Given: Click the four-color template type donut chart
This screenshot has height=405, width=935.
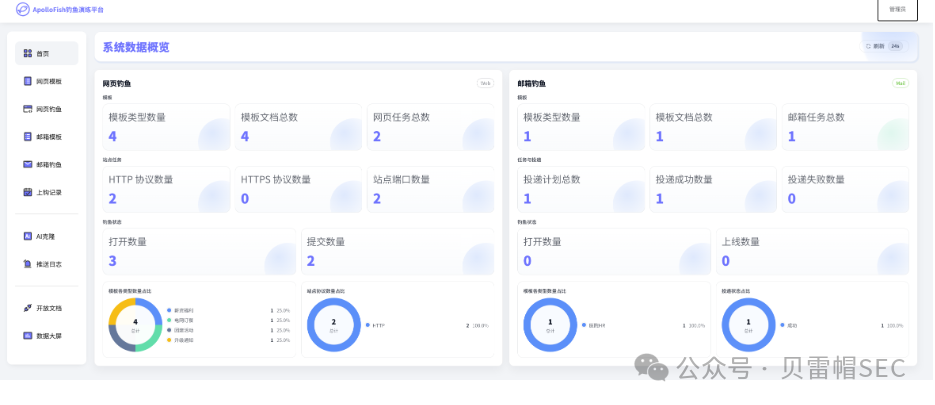Looking at the screenshot, I should coord(135,325).
